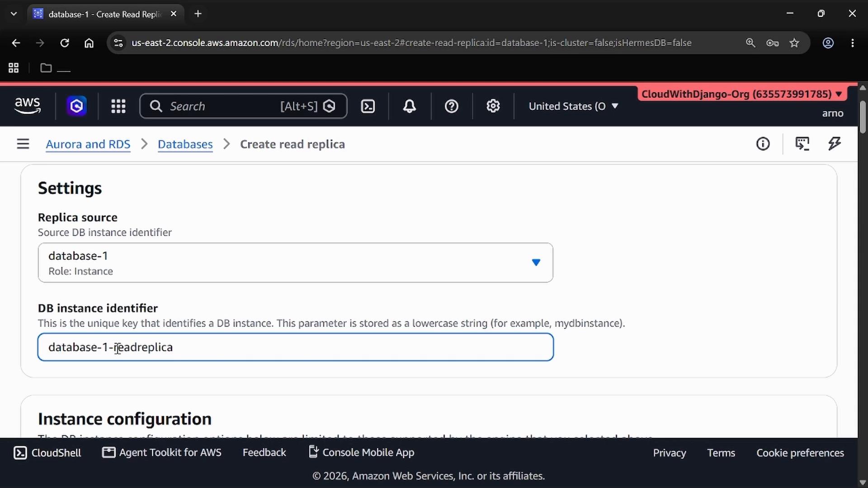Go back in browser history

tap(16, 43)
